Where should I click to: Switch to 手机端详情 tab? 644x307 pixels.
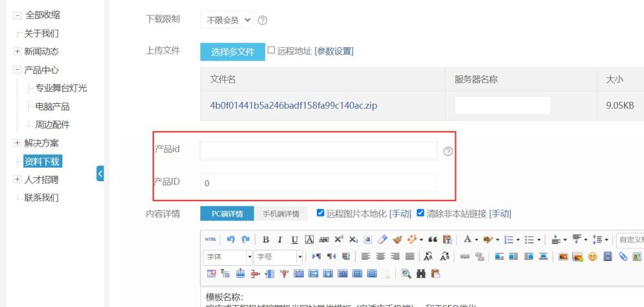pyautogui.click(x=281, y=213)
